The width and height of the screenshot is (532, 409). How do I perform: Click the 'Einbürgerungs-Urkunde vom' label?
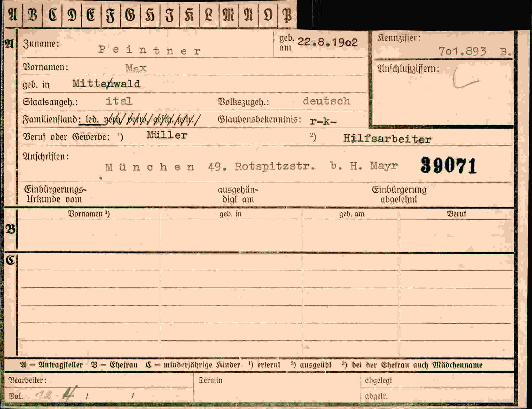pyautogui.click(x=56, y=194)
